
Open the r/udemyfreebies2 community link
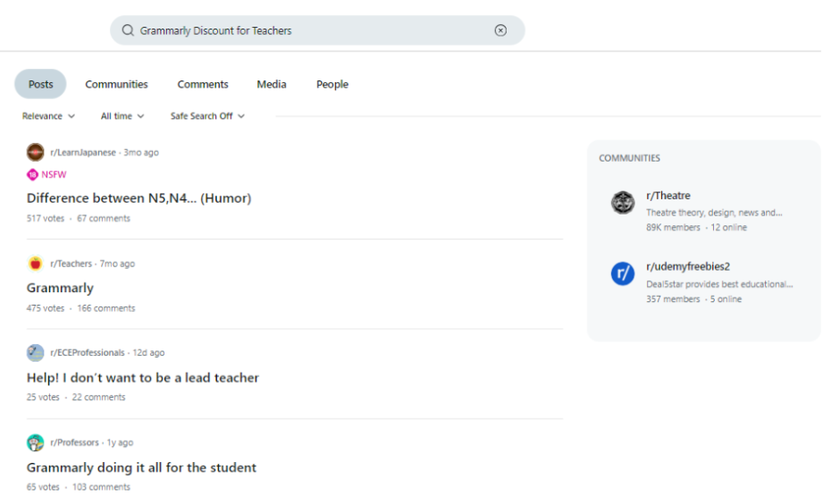[688, 266]
